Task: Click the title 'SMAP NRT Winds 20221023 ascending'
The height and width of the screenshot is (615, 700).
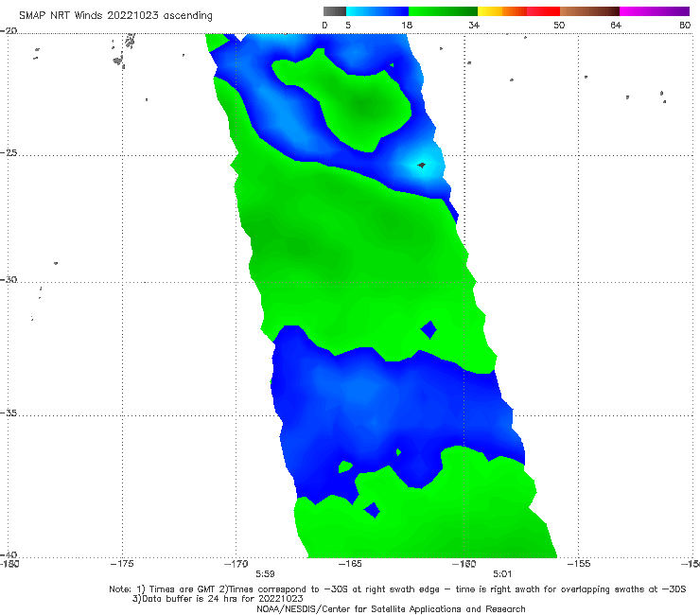Action: tap(115, 16)
